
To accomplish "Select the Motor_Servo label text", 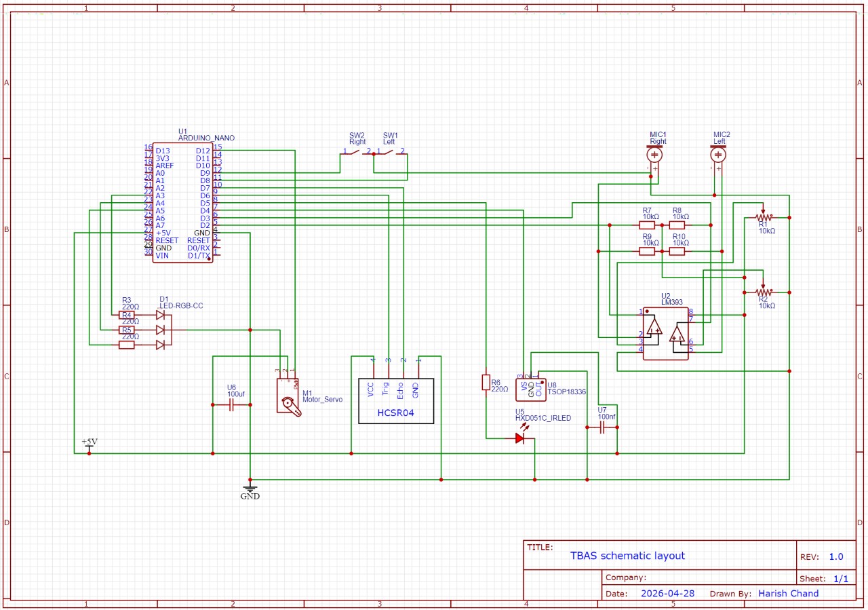I will click(x=322, y=400).
